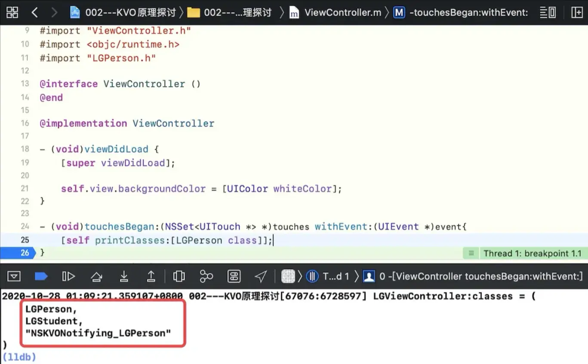Step into the function
This screenshot has height=364, width=588.
[x=124, y=276]
